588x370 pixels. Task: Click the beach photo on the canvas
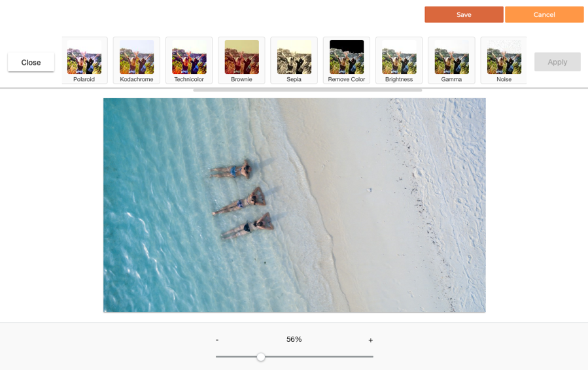[x=294, y=205]
